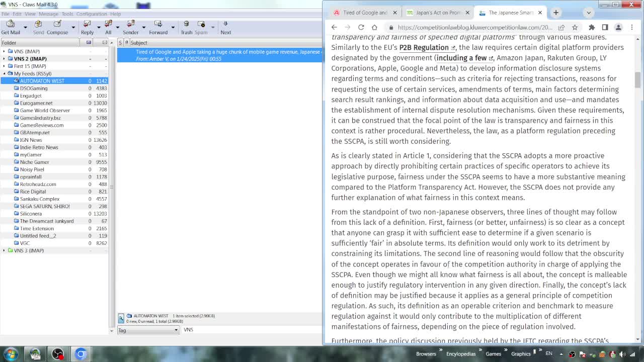
Task: Click the browser Back arrow
Action: pos(334,27)
